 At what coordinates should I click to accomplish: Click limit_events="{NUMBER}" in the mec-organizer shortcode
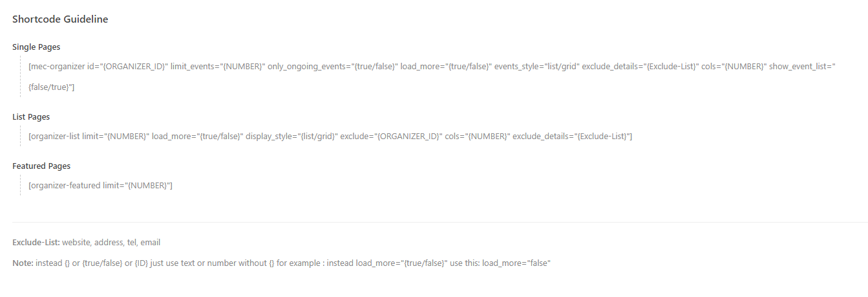[218, 67]
